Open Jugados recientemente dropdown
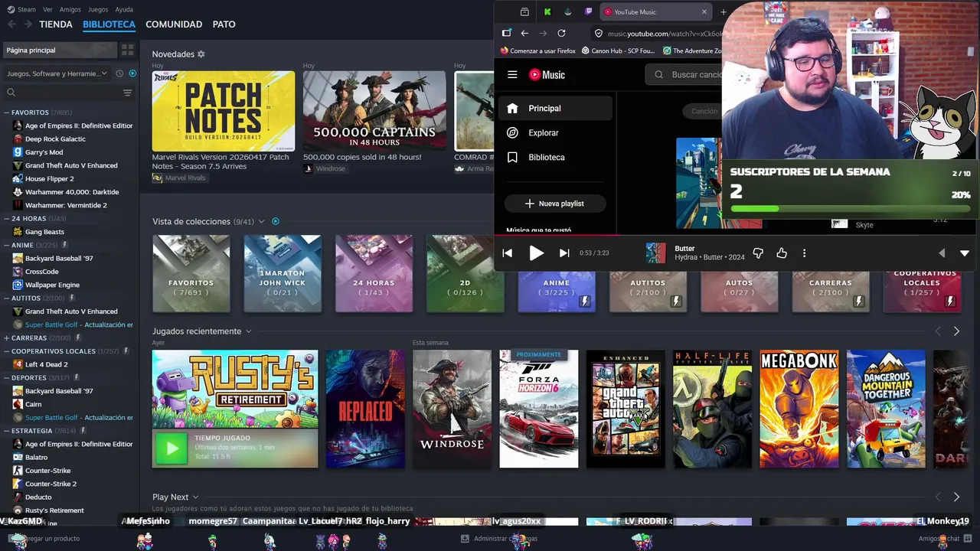 248,331
